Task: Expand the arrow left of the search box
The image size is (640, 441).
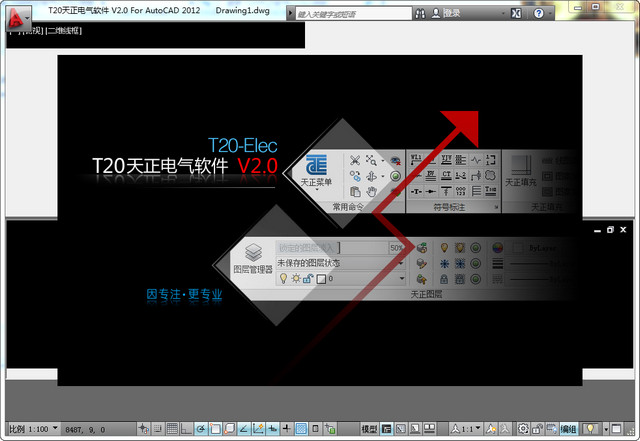Action: pyautogui.click(x=290, y=14)
